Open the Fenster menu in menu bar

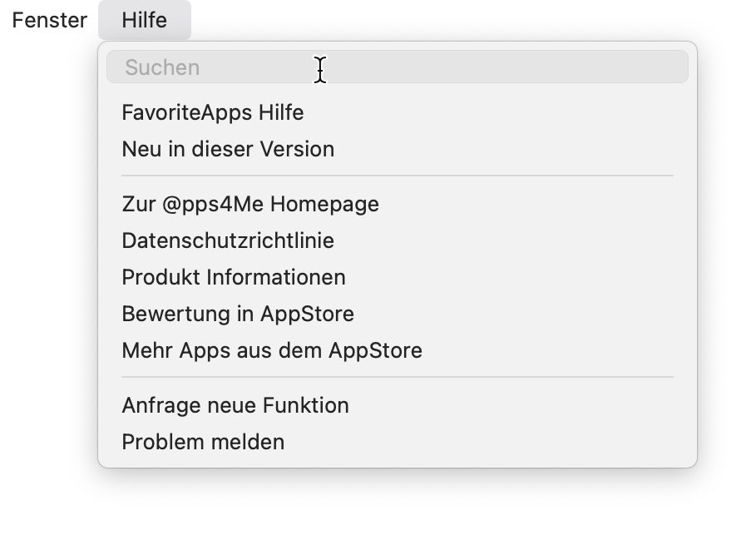pyautogui.click(x=49, y=20)
